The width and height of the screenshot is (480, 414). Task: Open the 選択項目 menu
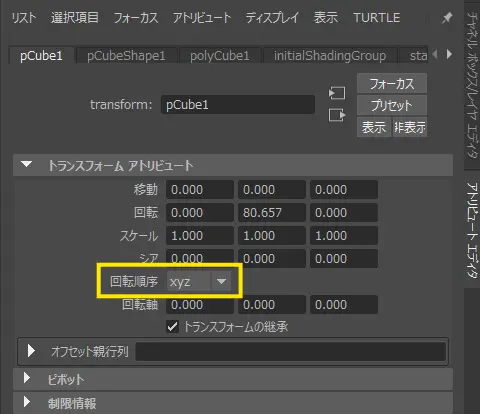[x=75, y=18]
